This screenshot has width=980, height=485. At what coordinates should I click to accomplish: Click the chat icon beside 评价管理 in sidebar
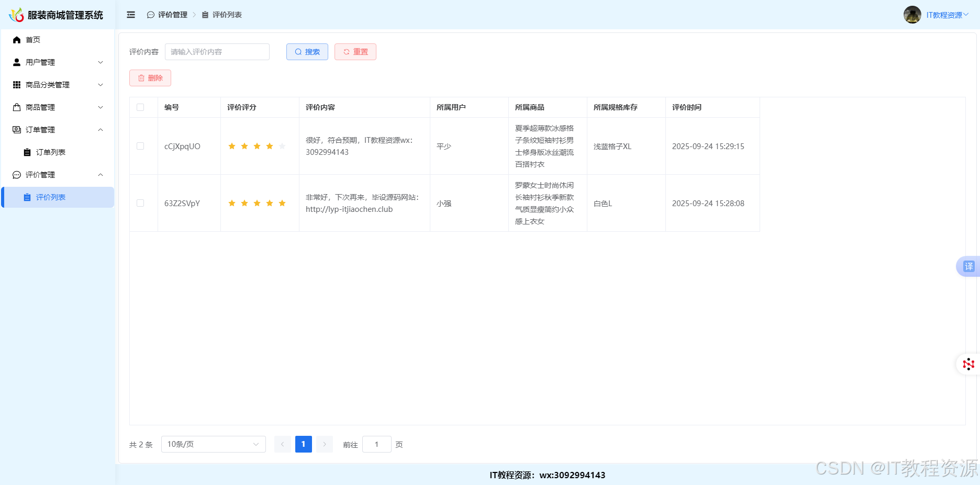tap(17, 175)
